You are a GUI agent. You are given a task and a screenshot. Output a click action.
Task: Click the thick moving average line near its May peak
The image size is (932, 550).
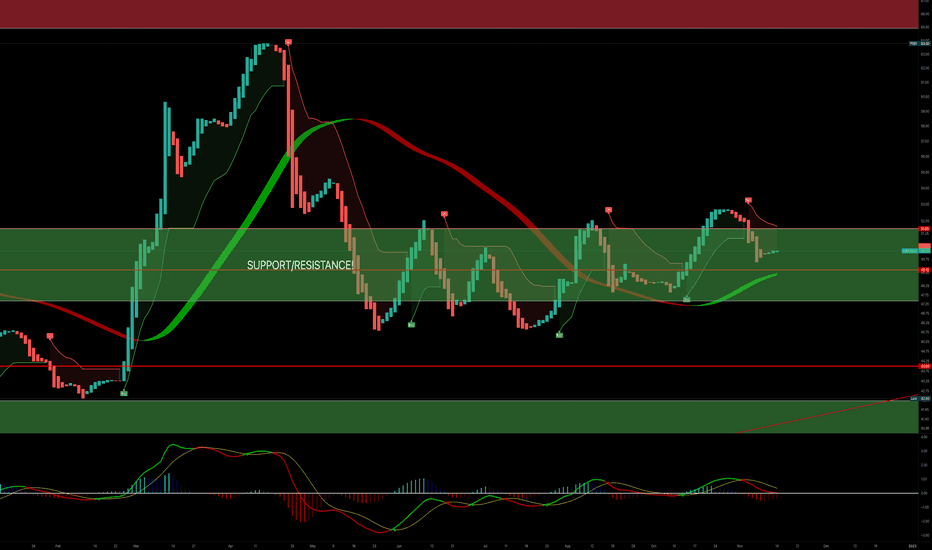[353, 120]
